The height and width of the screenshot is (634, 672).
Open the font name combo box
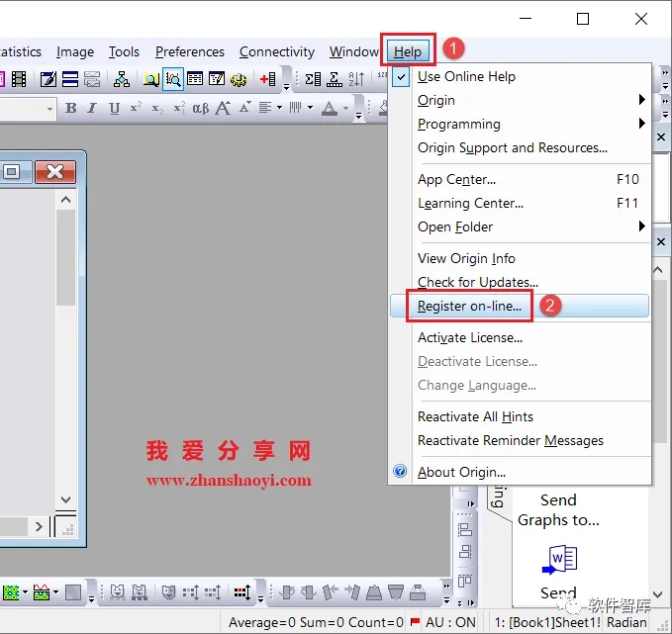click(x=27, y=109)
